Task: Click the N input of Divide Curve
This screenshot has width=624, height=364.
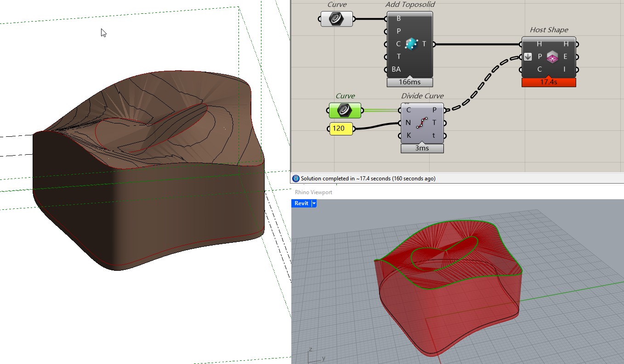Action: (x=408, y=123)
